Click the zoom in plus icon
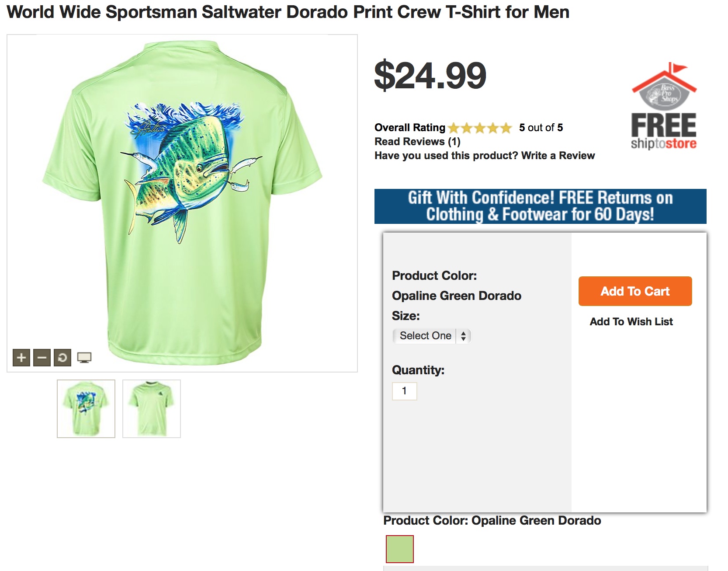This screenshot has height=571, width=728. [x=21, y=358]
